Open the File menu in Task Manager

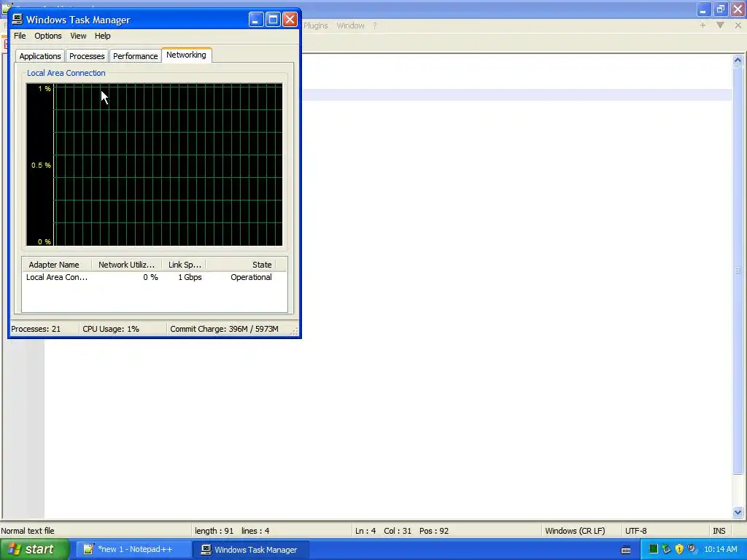point(20,36)
